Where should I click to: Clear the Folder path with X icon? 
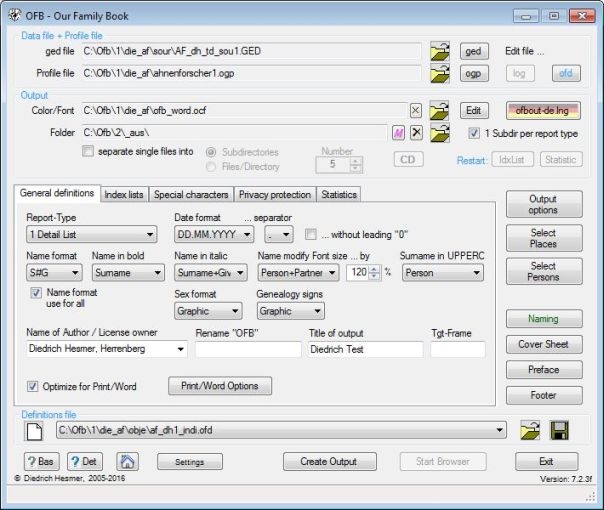pyautogui.click(x=416, y=133)
